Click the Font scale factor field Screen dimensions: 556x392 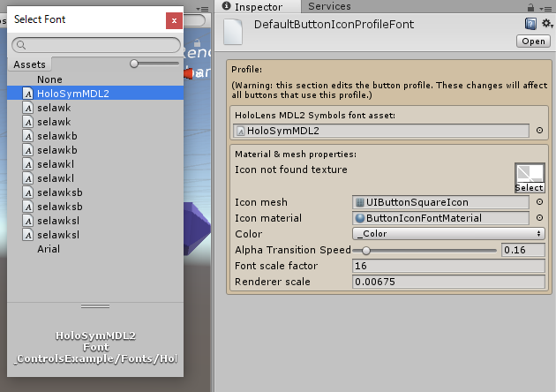tap(447, 266)
